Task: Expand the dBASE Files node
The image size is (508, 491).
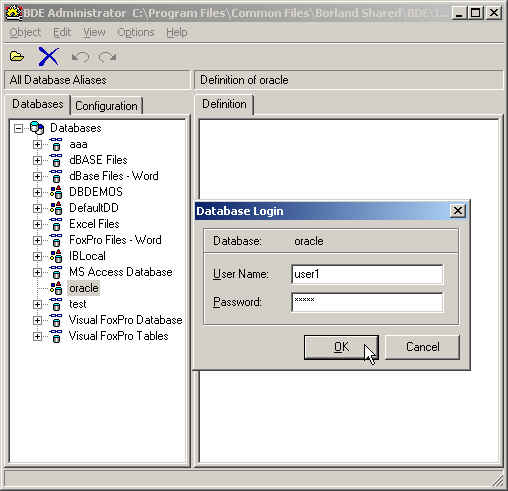Action: point(37,161)
